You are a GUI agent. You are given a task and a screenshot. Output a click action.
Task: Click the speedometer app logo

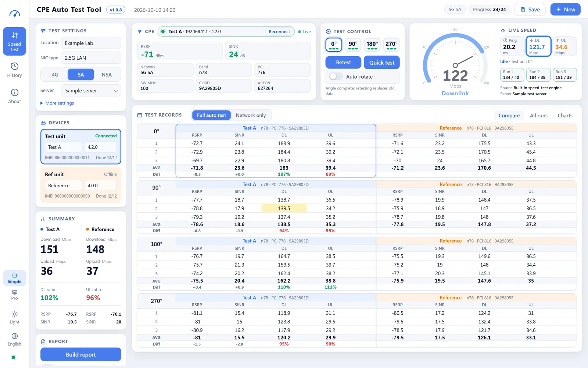14,14
